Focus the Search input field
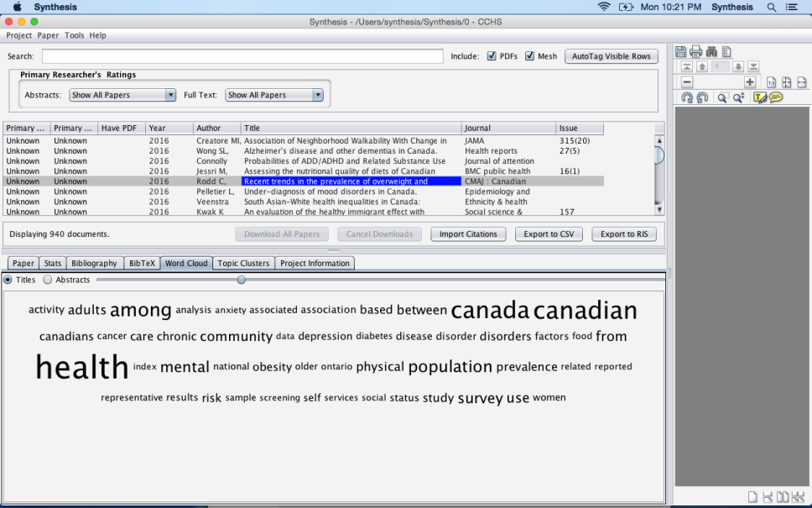 click(x=242, y=56)
